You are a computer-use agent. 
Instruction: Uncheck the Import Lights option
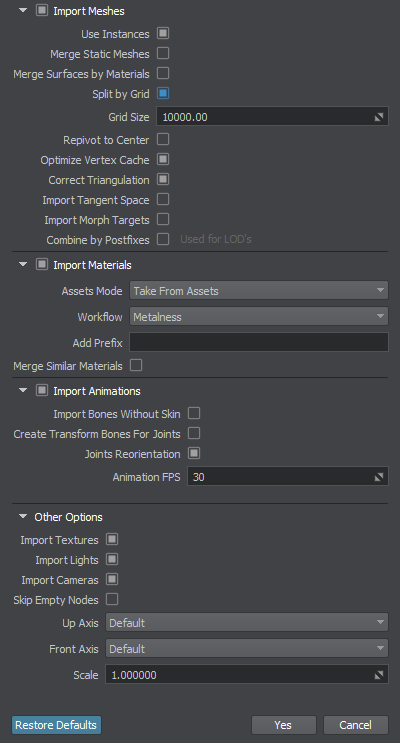click(x=112, y=560)
